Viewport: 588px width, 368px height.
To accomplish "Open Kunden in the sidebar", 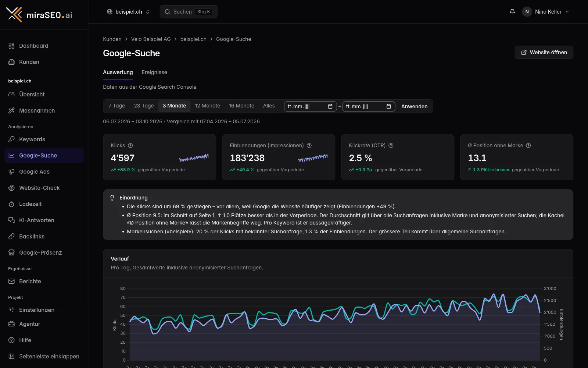I will tap(44, 62).
